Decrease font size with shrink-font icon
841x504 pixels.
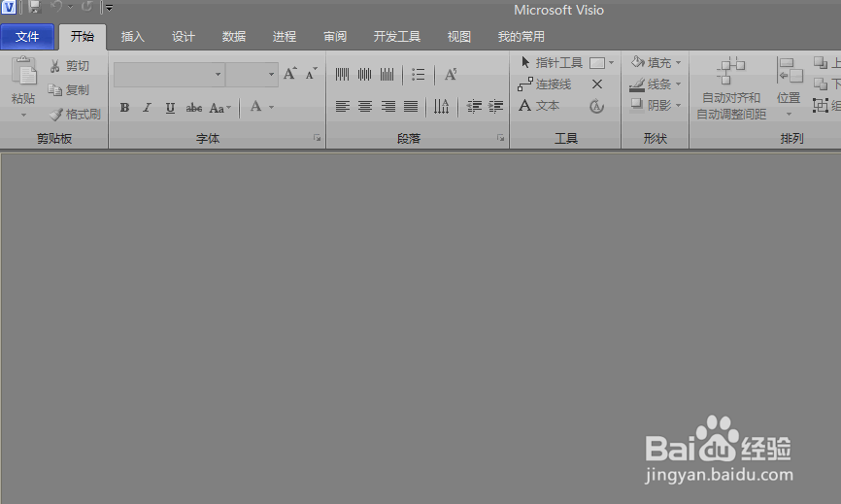tap(312, 74)
